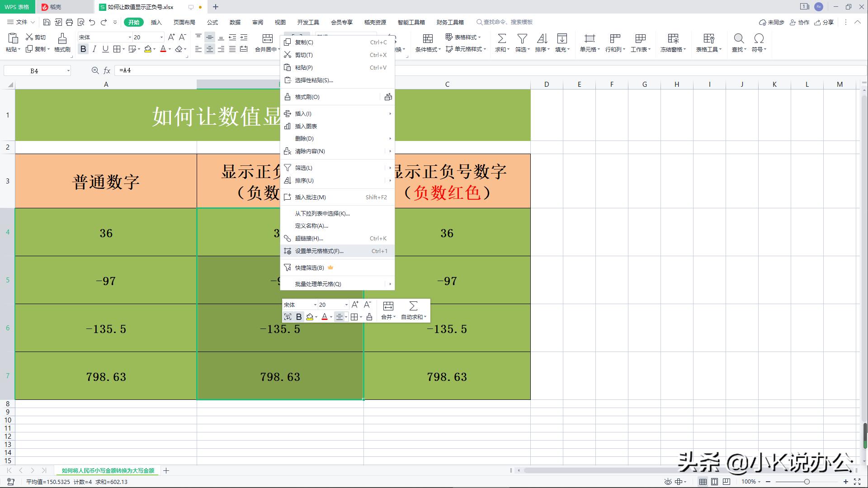Open the 查找 (Find) tool

pyautogui.click(x=738, y=43)
